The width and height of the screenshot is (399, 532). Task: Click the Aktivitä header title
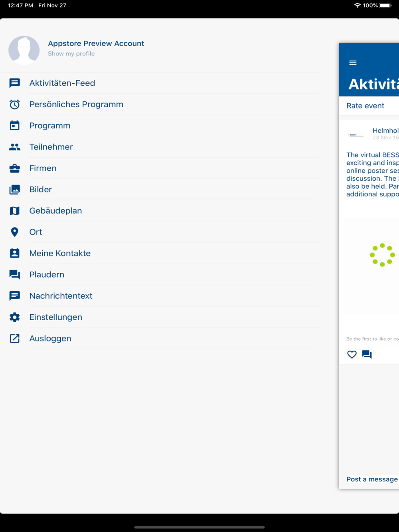373,84
